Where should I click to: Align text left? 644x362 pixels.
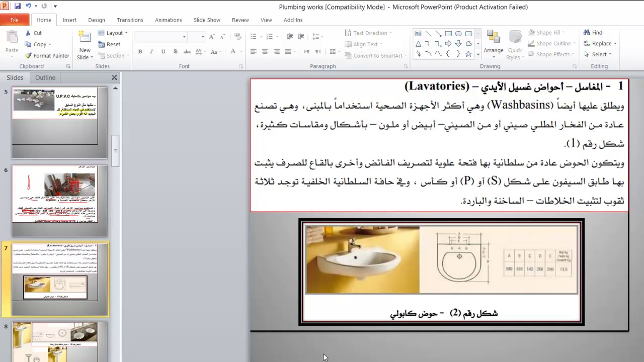point(254,52)
